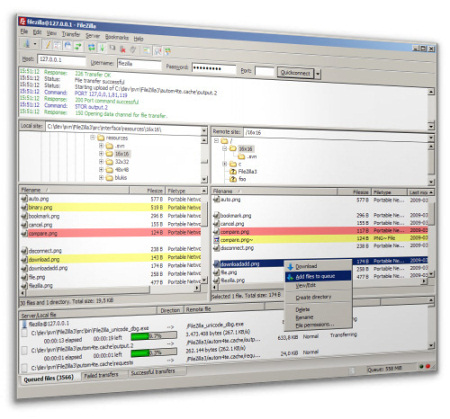Select the Queued files (3566) tab

(49, 378)
